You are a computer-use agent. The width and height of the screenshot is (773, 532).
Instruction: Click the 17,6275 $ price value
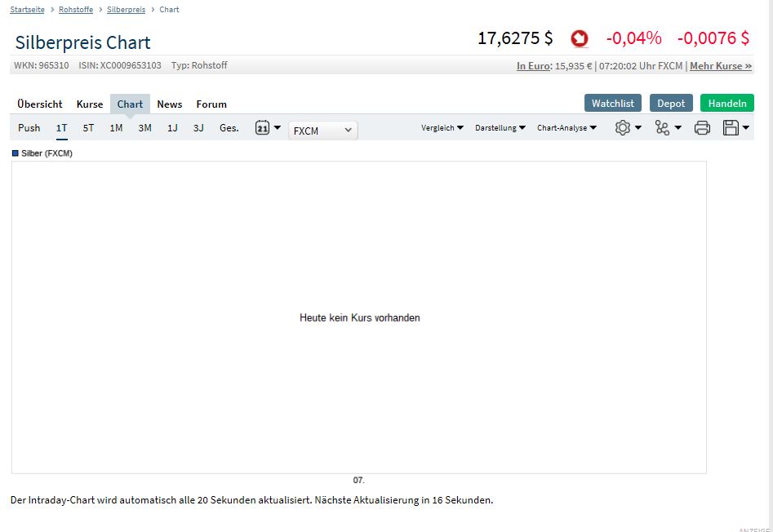[x=515, y=38]
